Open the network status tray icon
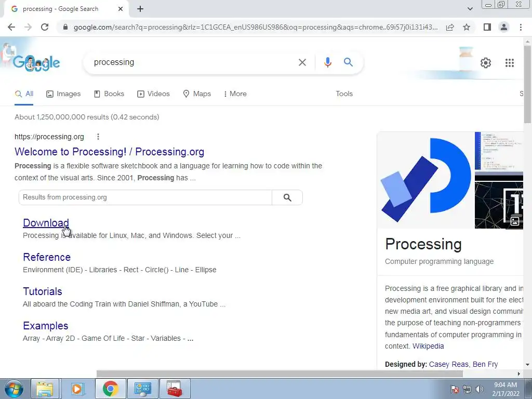532x399 pixels. tap(467, 389)
